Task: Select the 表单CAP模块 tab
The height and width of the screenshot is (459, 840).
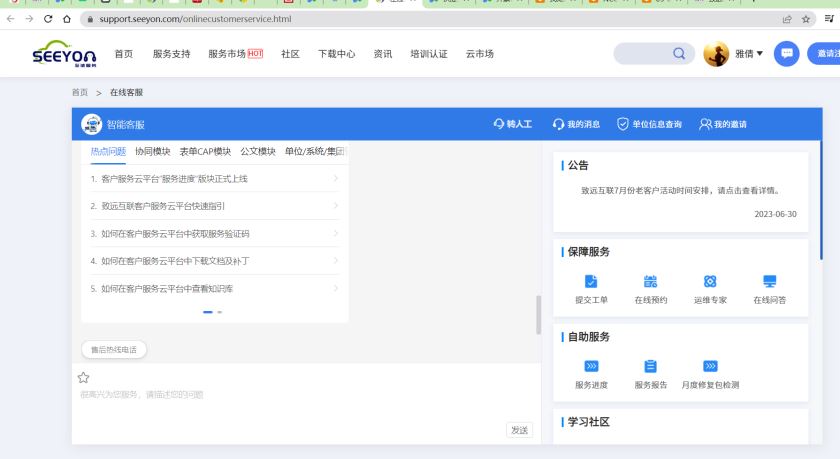Action: [205, 152]
